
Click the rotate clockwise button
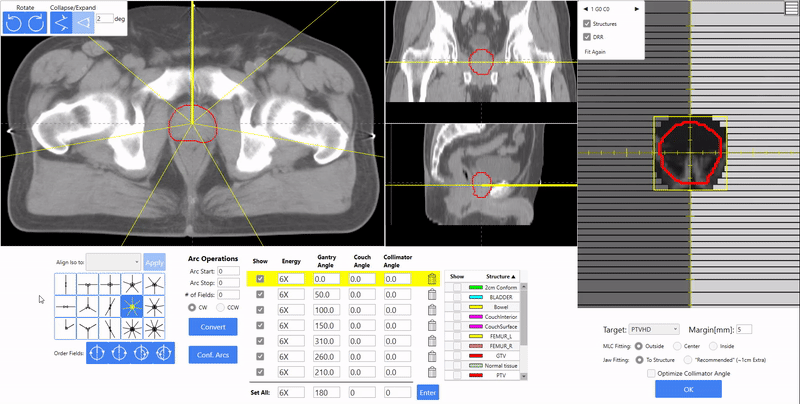pos(37,22)
